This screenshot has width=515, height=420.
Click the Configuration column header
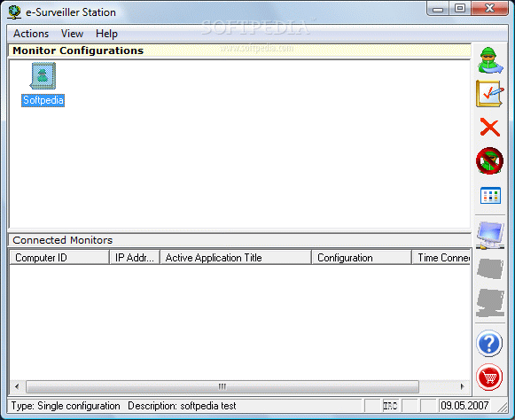click(x=362, y=258)
